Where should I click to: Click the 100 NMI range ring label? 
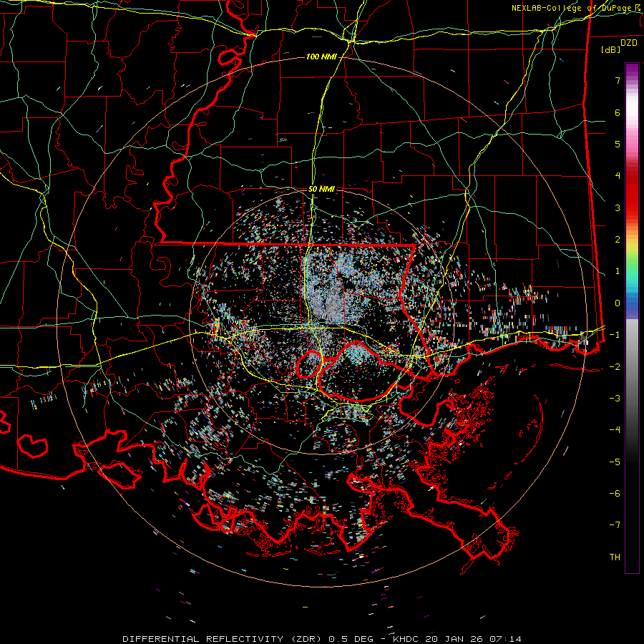click(x=321, y=57)
